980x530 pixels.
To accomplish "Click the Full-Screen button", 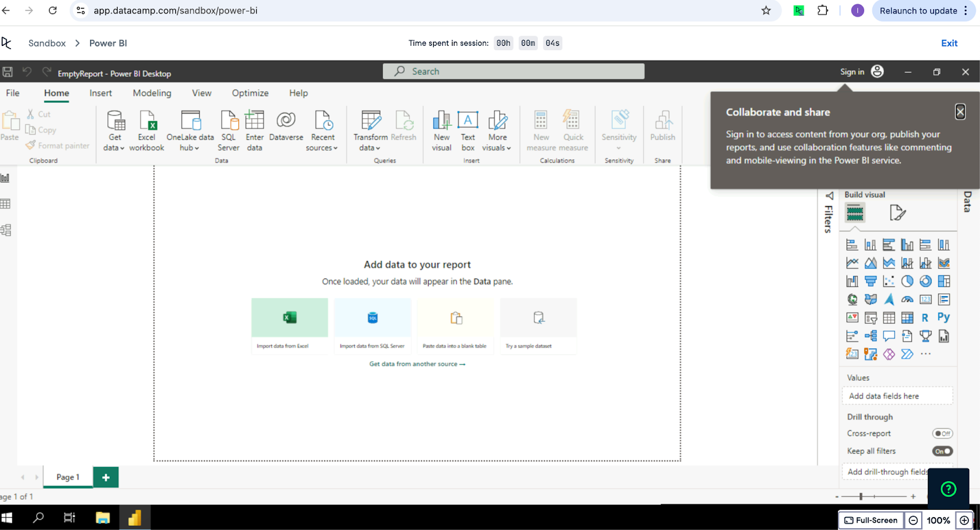I will point(870,520).
